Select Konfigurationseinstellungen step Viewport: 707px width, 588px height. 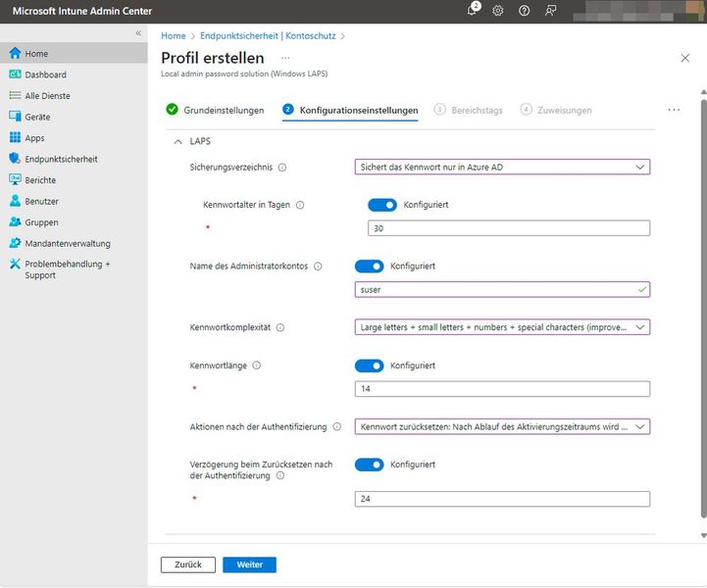[350, 110]
